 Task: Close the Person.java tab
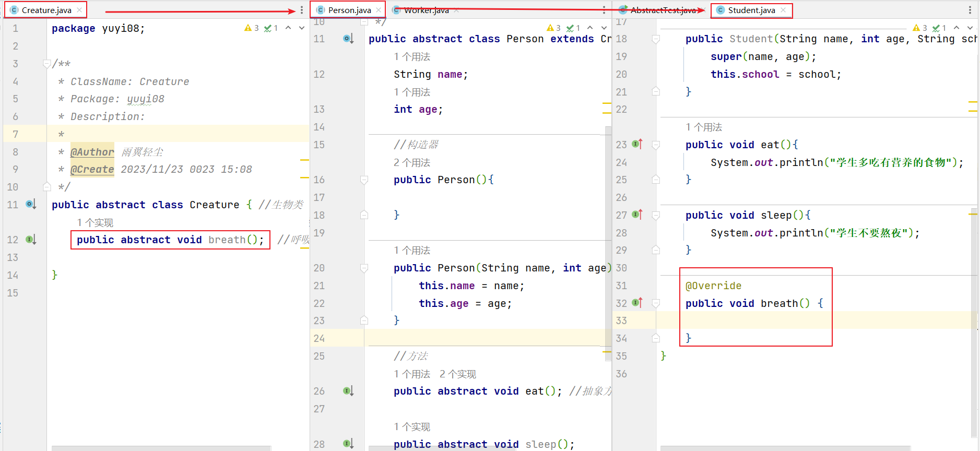[379, 10]
